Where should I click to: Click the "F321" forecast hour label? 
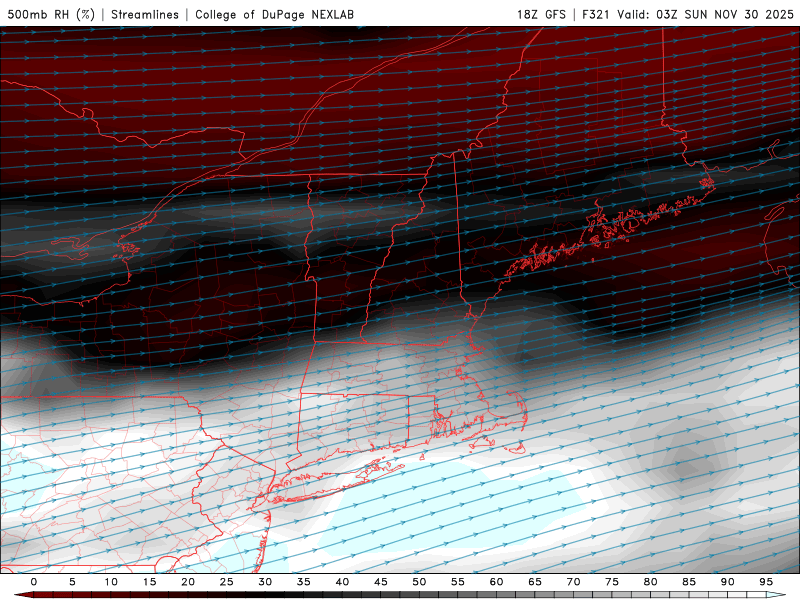596,14
